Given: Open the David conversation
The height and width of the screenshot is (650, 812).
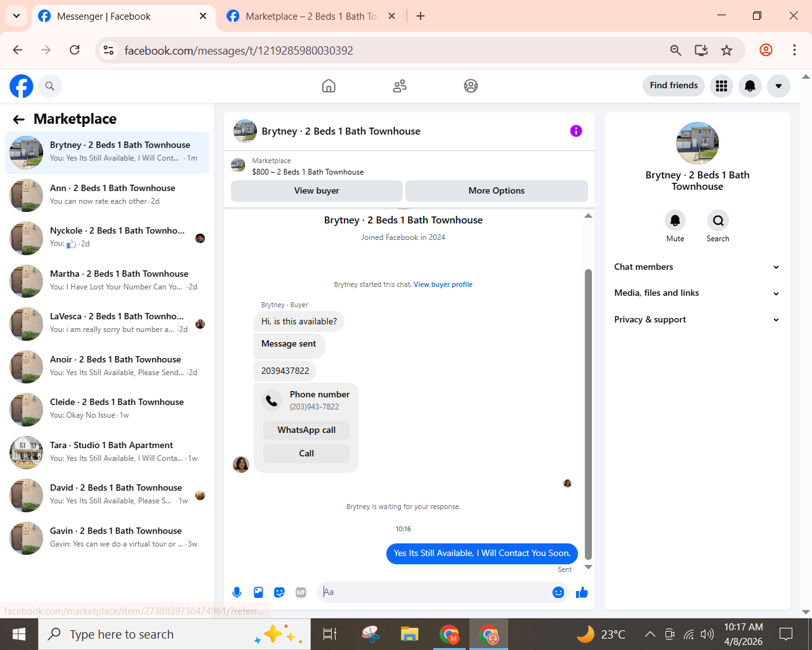Looking at the screenshot, I should 107,494.
